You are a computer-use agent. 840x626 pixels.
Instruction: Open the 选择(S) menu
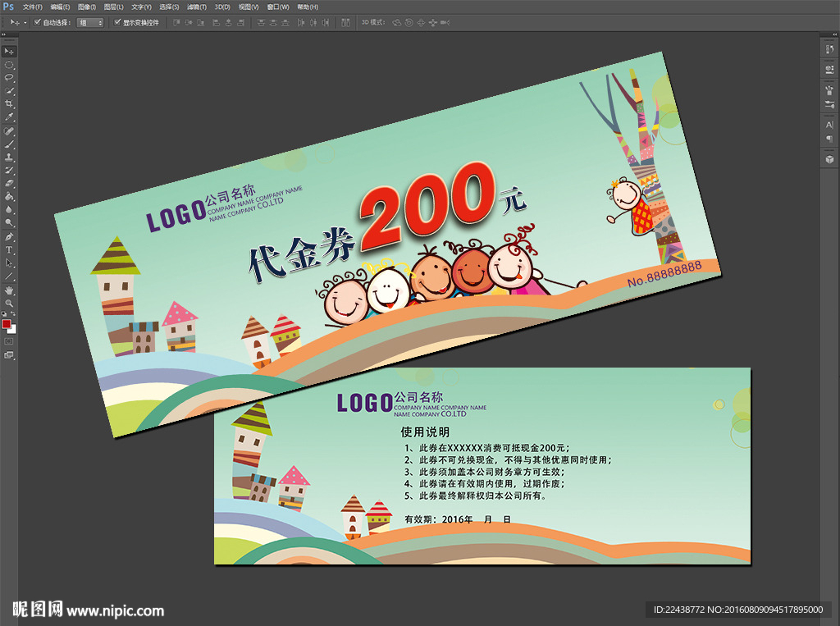coord(169,7)
